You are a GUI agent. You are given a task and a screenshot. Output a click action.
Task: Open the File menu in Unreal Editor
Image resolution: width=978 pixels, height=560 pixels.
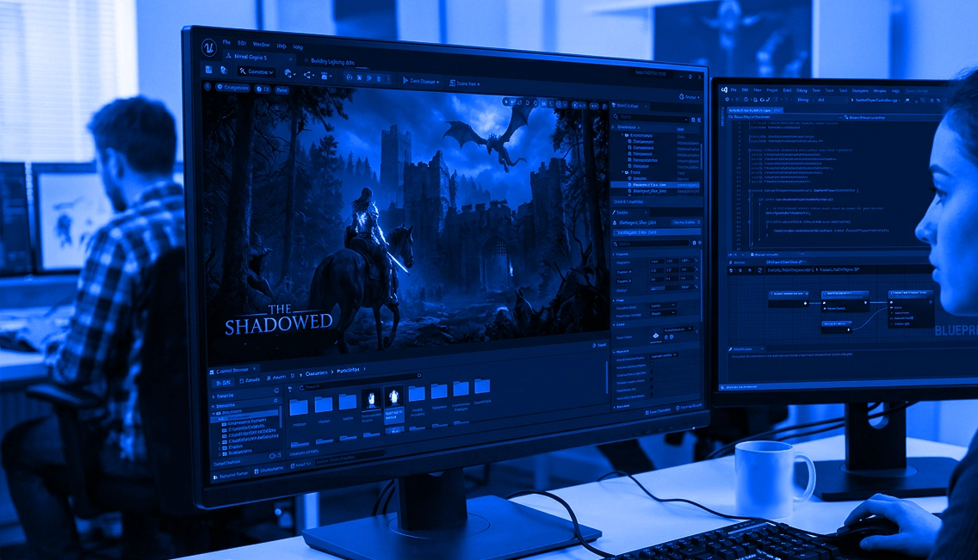tap(226, 42)
